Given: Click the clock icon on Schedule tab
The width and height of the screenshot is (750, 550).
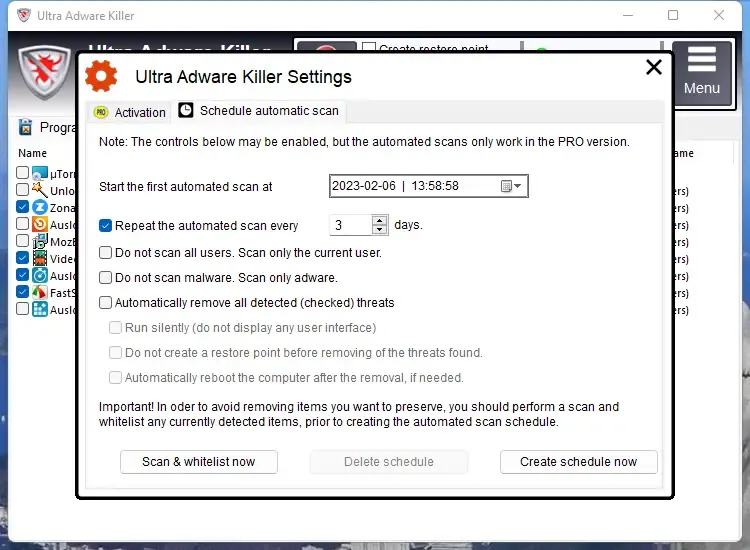Looking at the screenshot, I should click(x=186, y=110).
